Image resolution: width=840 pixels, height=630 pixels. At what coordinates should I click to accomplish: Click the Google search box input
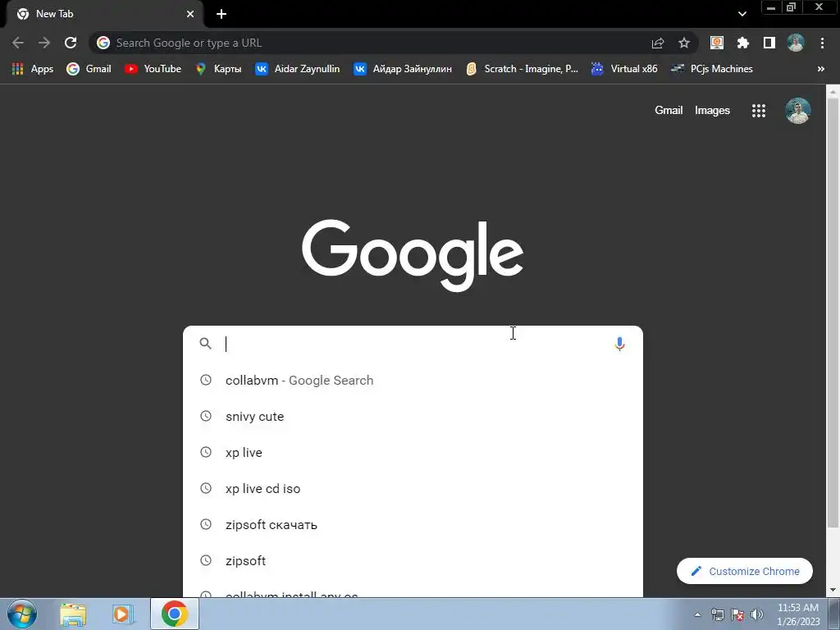(415, 344)
